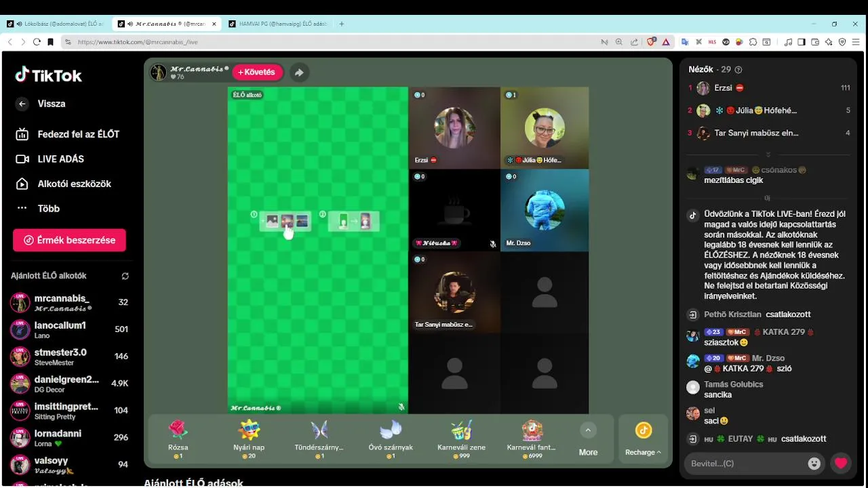This screenshot has height=488, width=868.
Task: Expand the viewer ranking list chevron
Action: 768,155
